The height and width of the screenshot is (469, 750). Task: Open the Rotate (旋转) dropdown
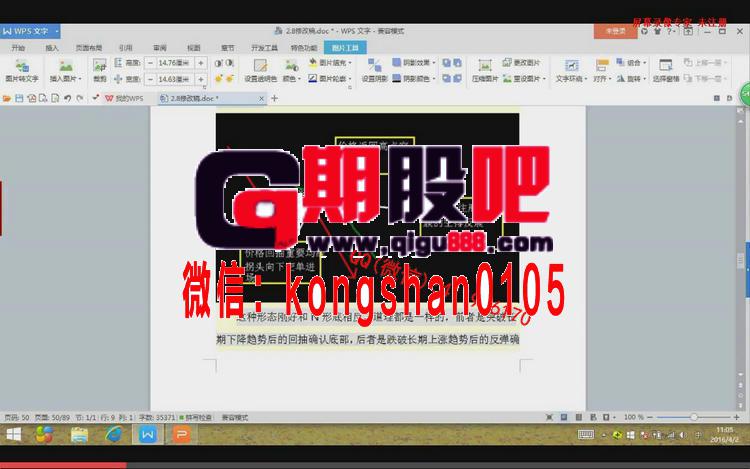(x=633, y=77)
